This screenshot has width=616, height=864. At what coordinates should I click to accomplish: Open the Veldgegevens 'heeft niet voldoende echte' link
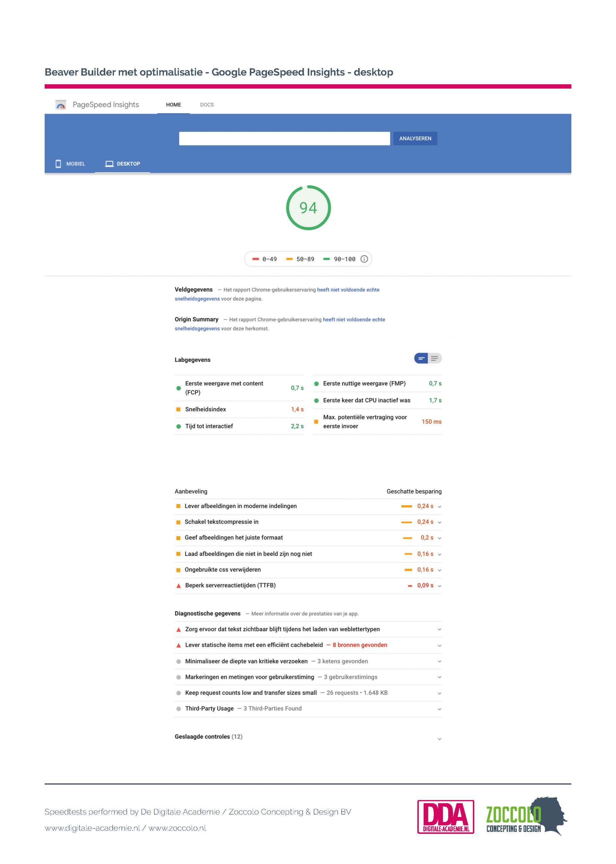pos(348,290)
